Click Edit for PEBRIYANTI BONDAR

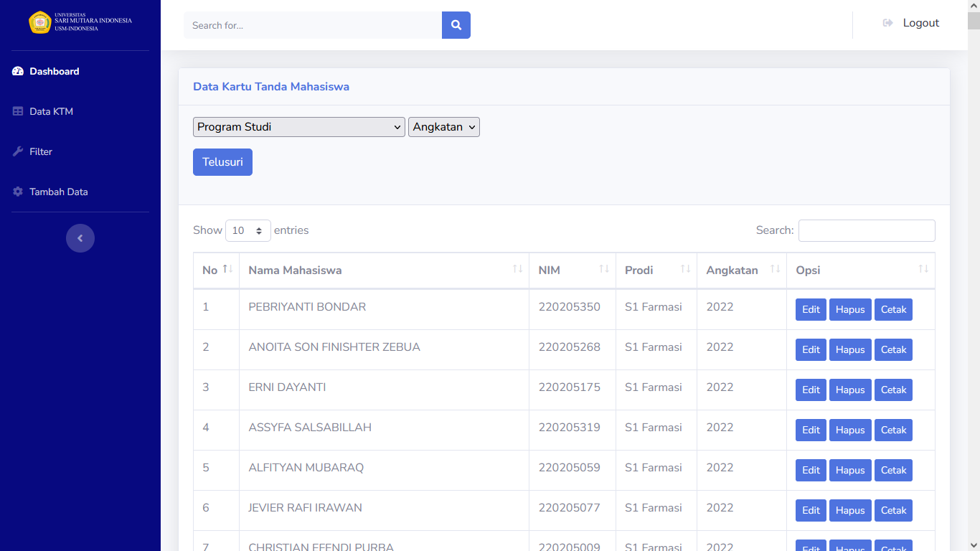pyautogui.click(x=811, y=310)
